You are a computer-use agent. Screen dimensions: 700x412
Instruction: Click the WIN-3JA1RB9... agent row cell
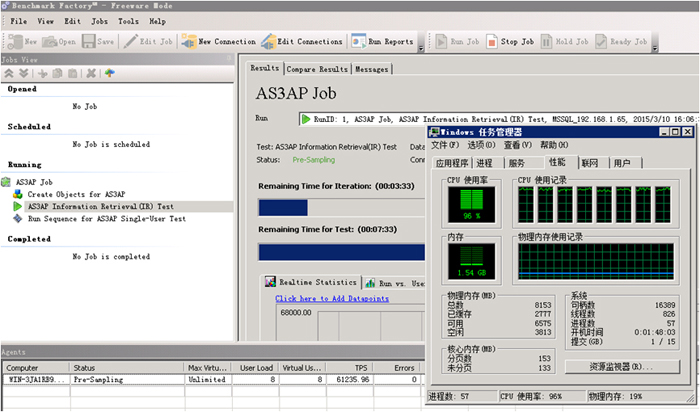36,379
